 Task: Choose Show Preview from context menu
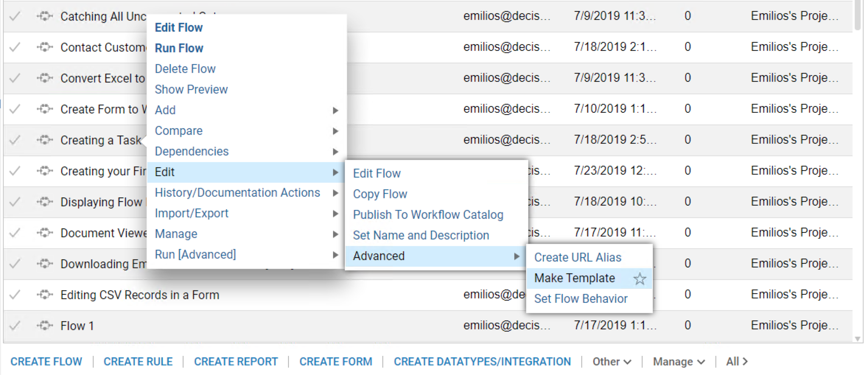coord(191,90)
